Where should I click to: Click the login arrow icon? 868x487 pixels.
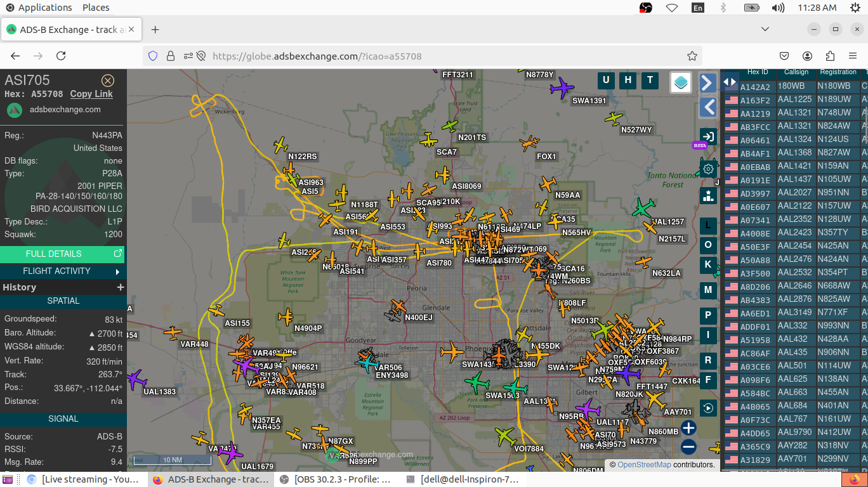[708, 136]
